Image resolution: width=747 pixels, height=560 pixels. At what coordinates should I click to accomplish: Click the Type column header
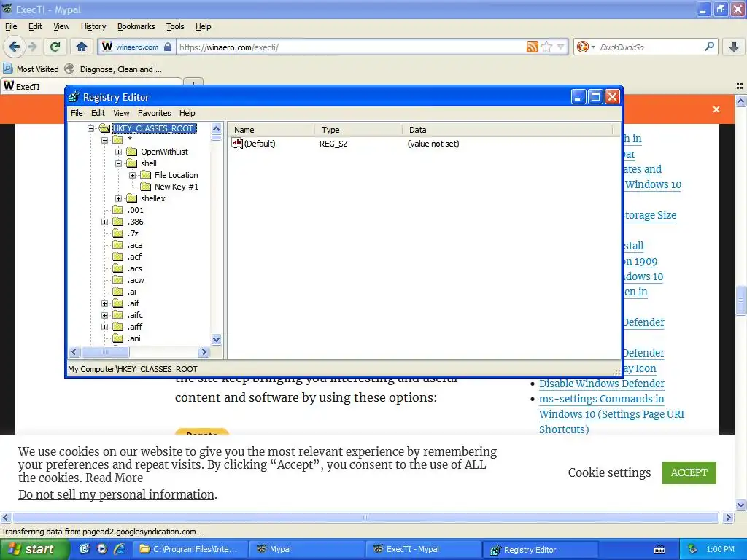tap(358, 130)
